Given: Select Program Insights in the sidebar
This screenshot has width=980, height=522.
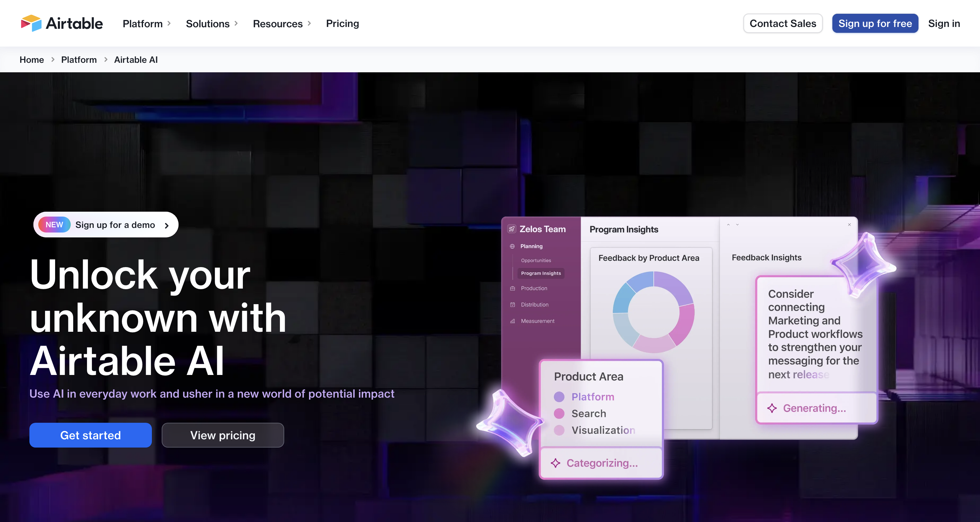Looking at the screenshot, I should point(541,273).
